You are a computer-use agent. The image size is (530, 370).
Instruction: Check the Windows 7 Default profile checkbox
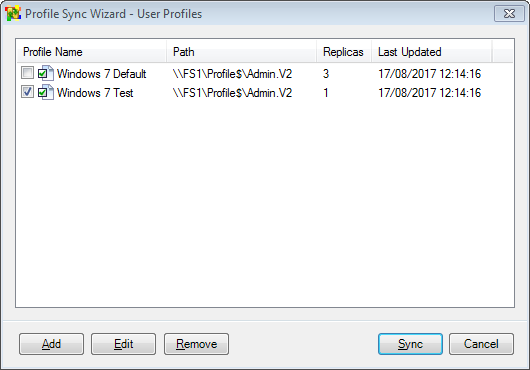[27, 73]
